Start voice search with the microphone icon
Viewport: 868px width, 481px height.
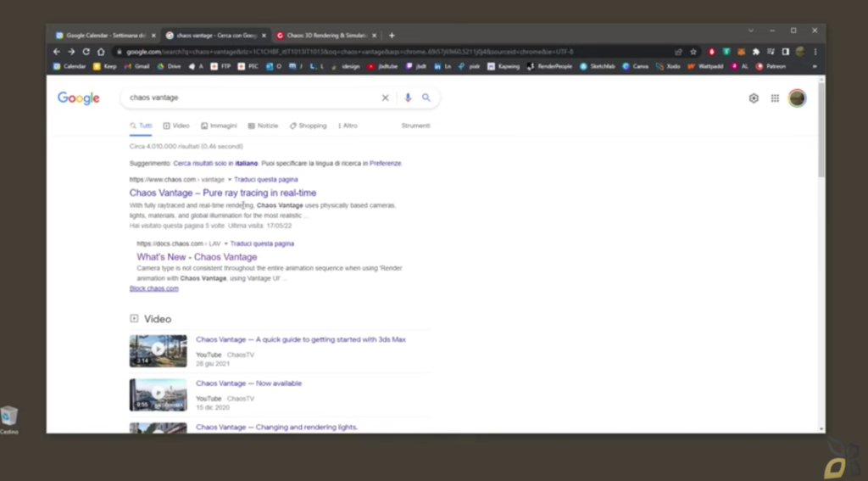click(408, 98)
